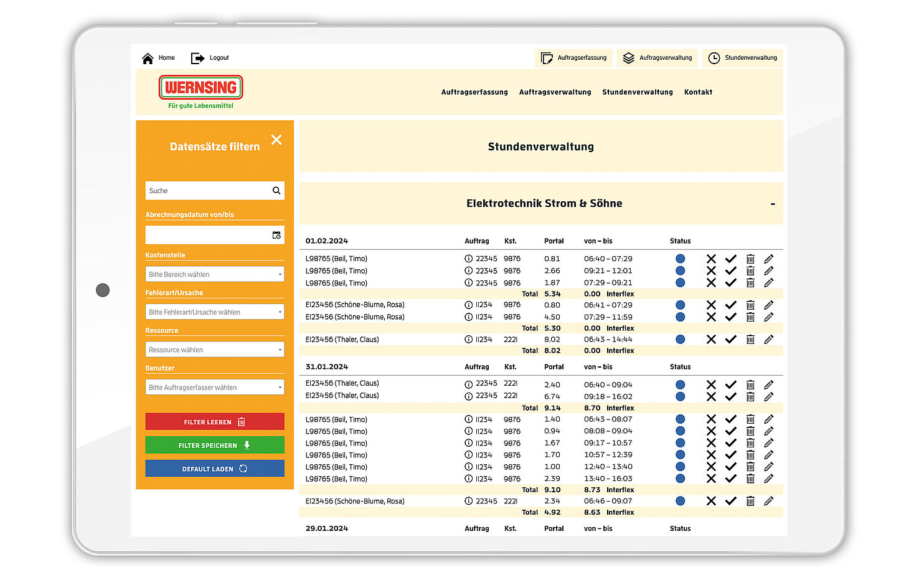Click status dot of 06:46 – 09:07 entry

[x=681, y=501]
